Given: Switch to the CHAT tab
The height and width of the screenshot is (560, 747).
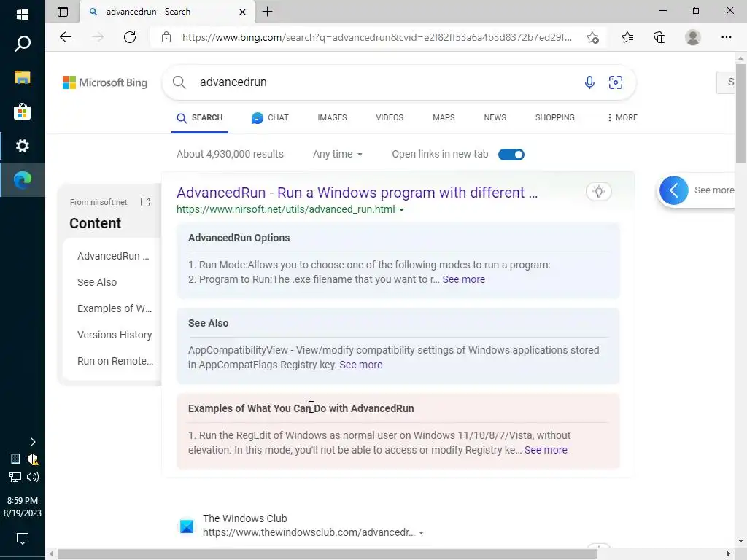Looking at the screenshot, I should click(x=270, y=117).
